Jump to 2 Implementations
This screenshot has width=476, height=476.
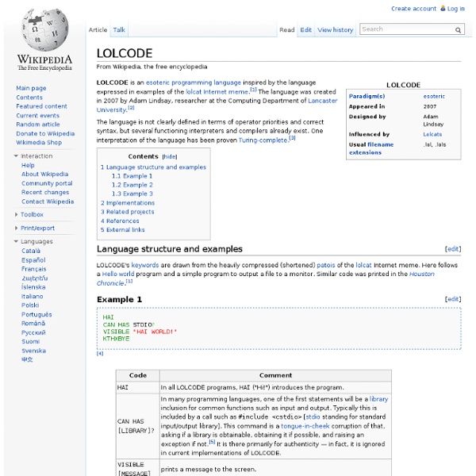coord(128,203)
